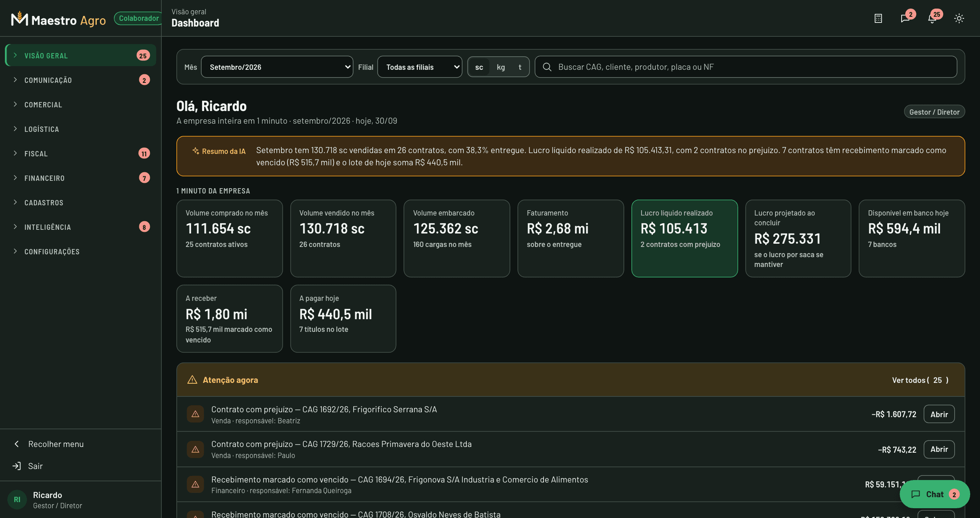980x518 pixels.
Task: Open the A pagar hoje card
Action: point(343,318)
